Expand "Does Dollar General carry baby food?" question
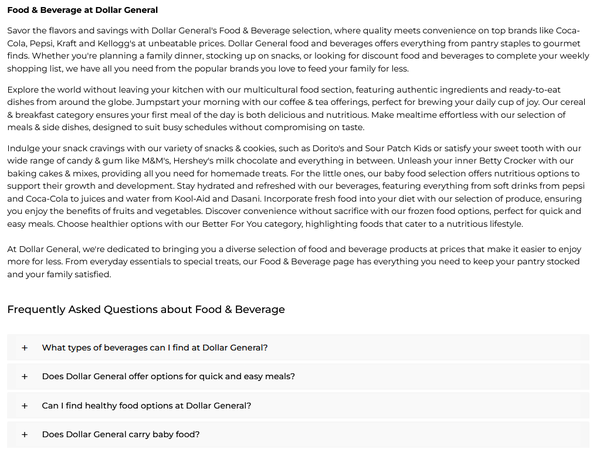Screen dimensions: 600x456 coord(120,435)
